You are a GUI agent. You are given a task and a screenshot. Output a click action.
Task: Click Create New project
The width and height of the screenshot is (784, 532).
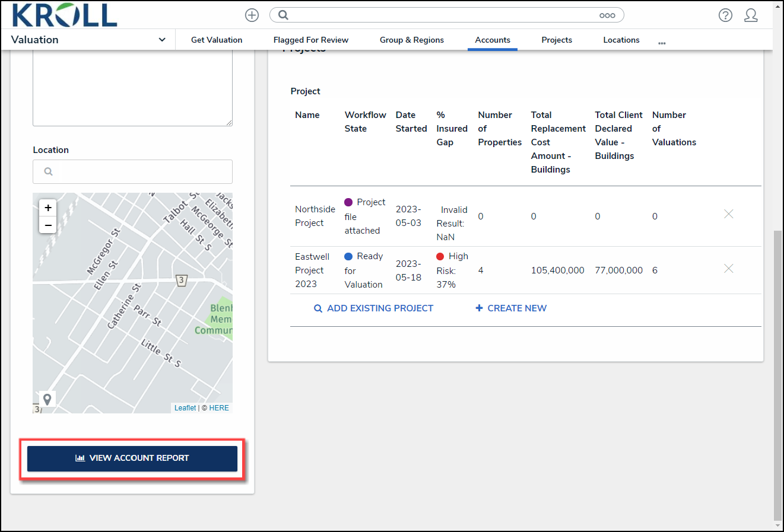click(511, 308)
